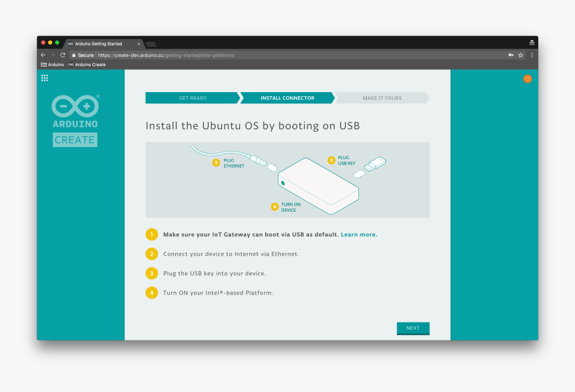Click 'Turn ON your Intel-based Platform.' text
575x392 pixels.
(218, 292)
